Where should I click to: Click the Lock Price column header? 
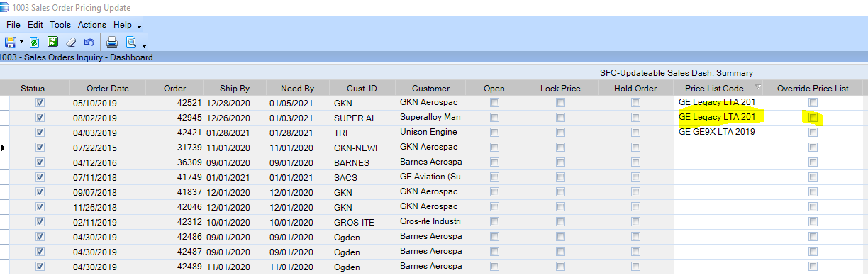point(560,89)
